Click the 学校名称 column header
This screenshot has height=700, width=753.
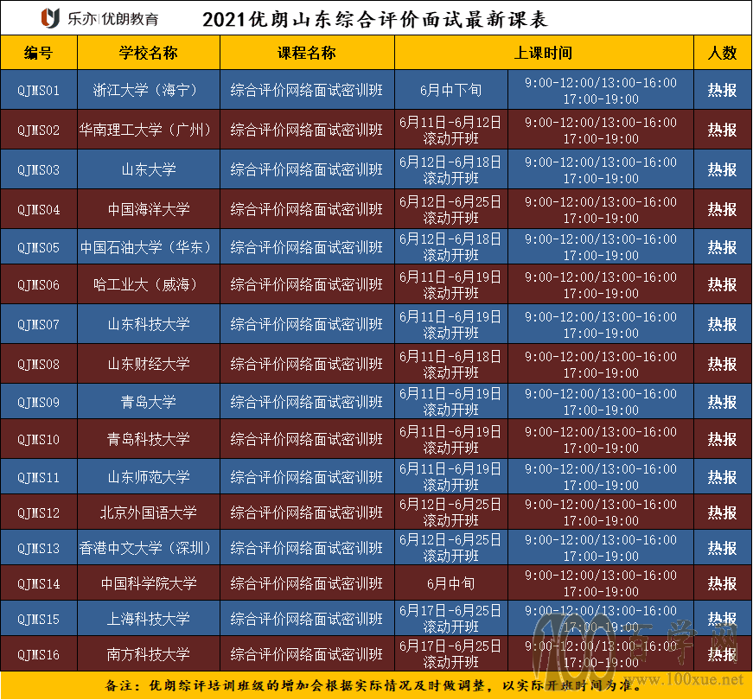(149, 53)
